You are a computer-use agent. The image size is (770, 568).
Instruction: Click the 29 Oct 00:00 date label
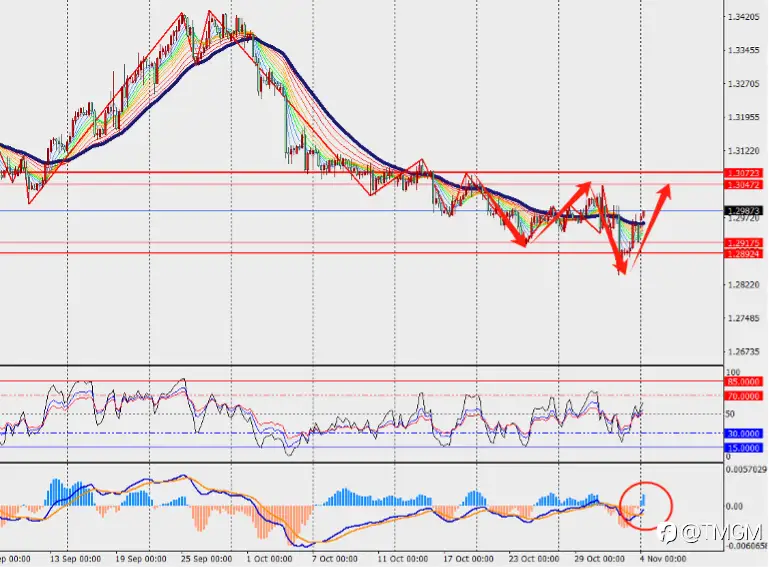[599, 559]
